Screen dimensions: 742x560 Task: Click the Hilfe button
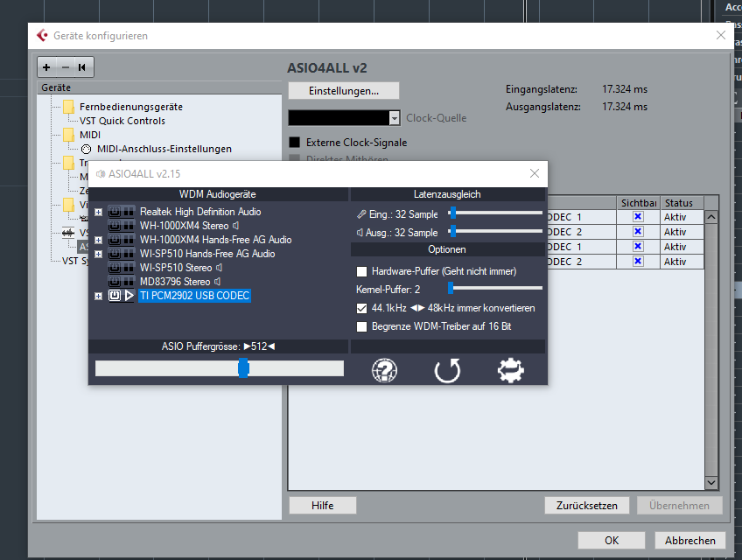(x=323, y=506)
